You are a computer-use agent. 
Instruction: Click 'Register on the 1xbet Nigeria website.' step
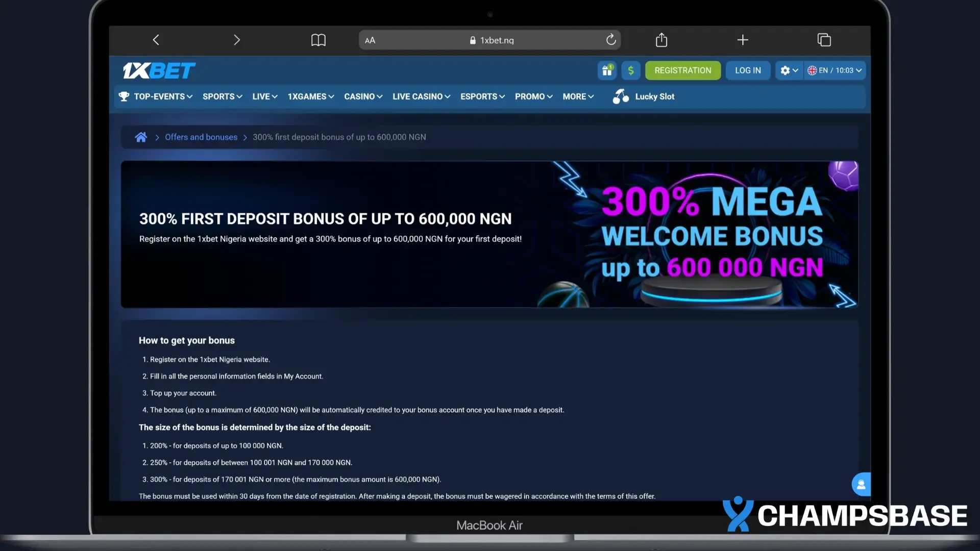pos(210,360)
